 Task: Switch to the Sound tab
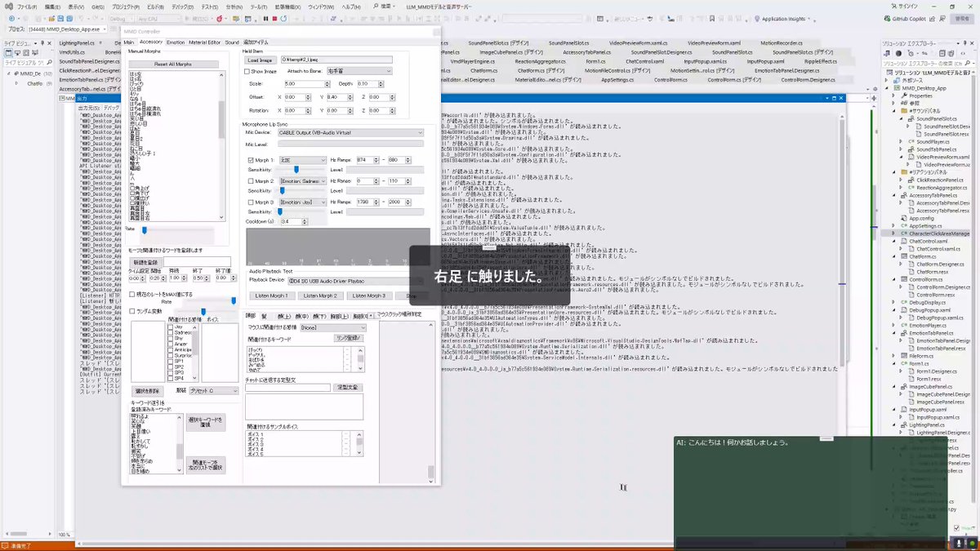tap(232, 42)
